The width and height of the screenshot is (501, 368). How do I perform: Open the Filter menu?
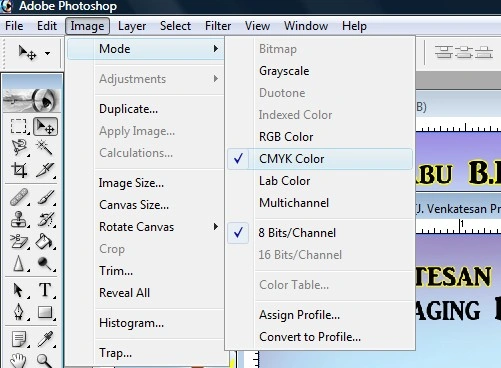pyautogui.click(x=218, y=26)
